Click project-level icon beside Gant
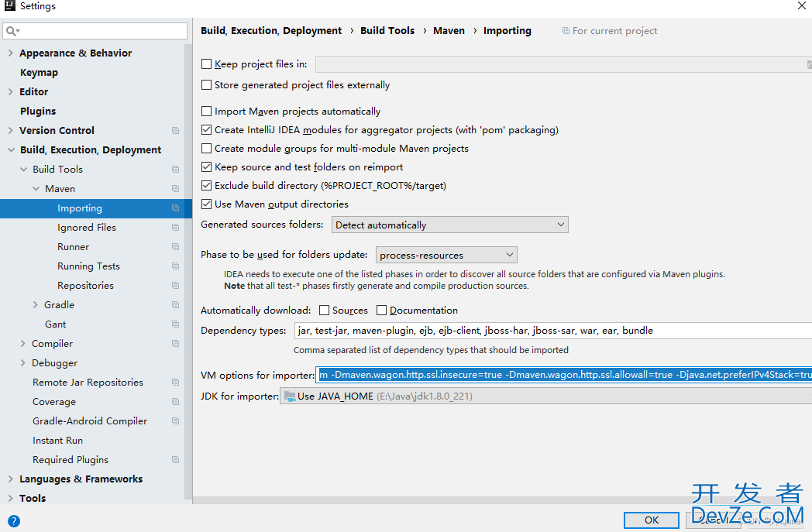 click(176, 324)
